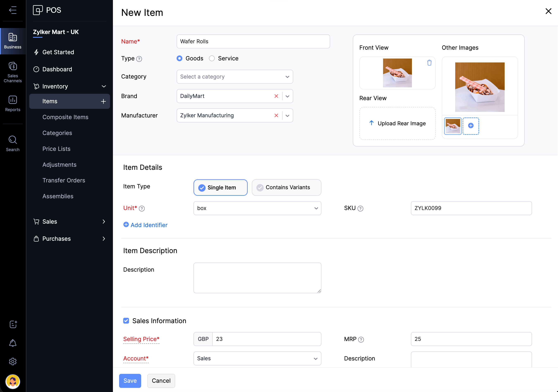
Task: Click the Save button
Action: pos(130,381)
